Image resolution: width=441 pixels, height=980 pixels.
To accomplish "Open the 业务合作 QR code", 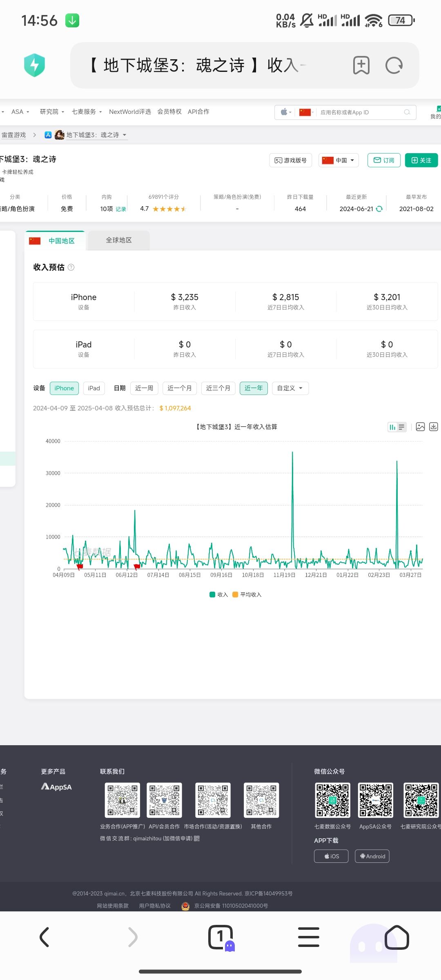I will (122, 800).
